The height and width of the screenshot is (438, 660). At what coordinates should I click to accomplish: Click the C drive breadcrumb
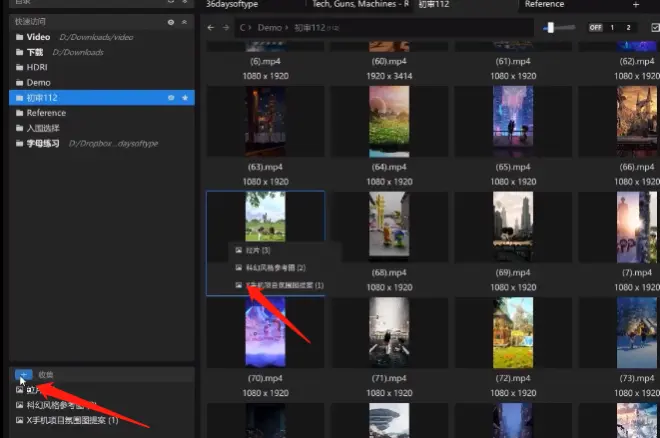coord(242,28)
